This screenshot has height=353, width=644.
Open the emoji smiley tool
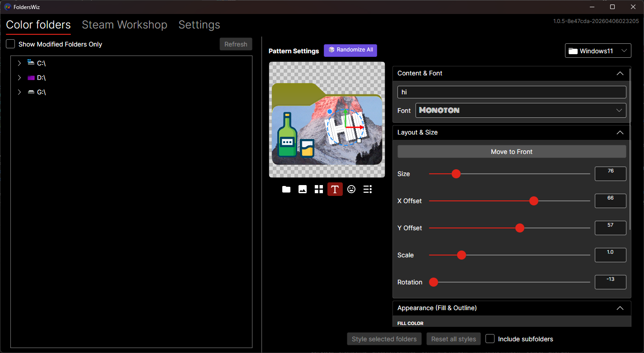(x=351, y=189)
